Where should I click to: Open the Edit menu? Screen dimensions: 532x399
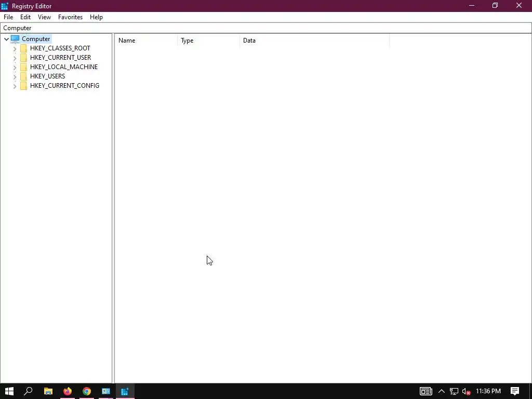click(25, 17)
